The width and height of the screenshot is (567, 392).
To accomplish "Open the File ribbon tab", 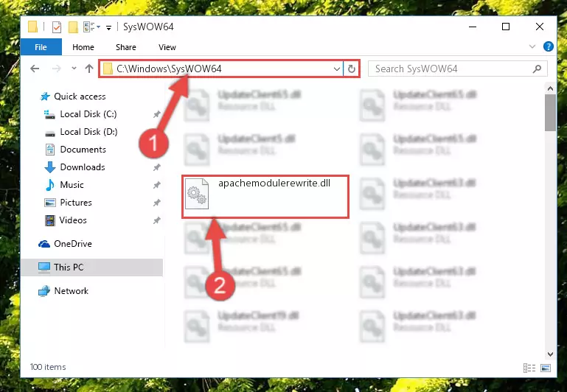I will pyautogui.click(x=41, y=47).
